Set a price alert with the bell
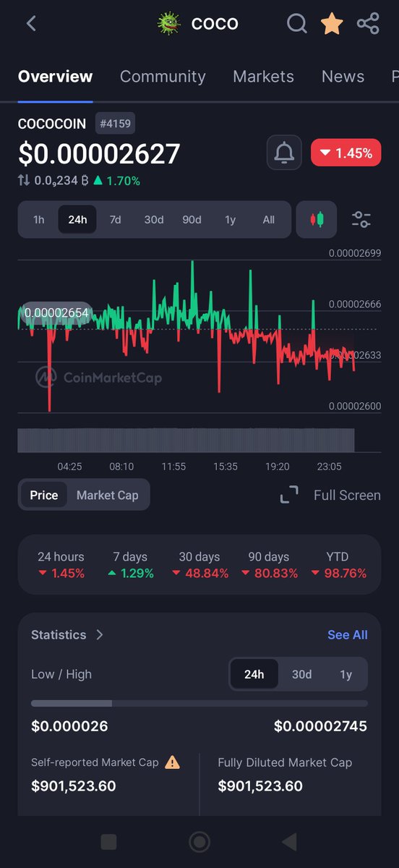Screen dimensions: 399x868 coord(284,153)
